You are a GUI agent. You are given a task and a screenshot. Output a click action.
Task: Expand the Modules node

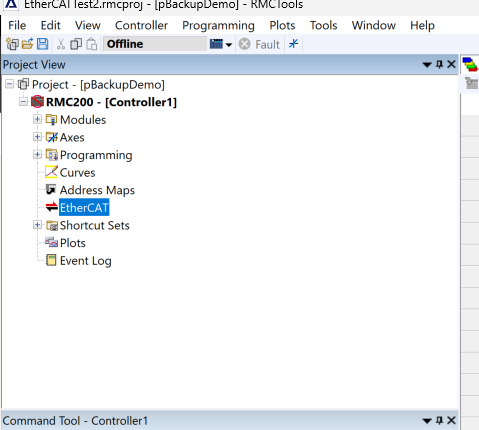point(37,119)
